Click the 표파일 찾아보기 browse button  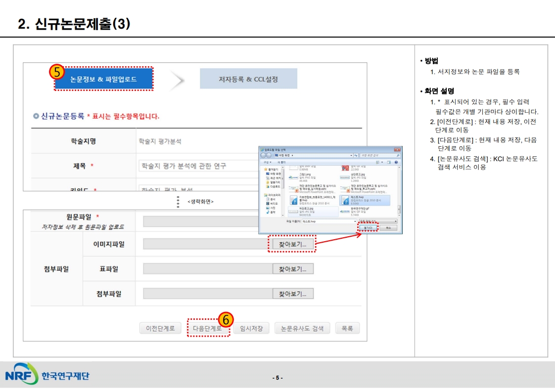pyautogui.click(x=293, y=269)
